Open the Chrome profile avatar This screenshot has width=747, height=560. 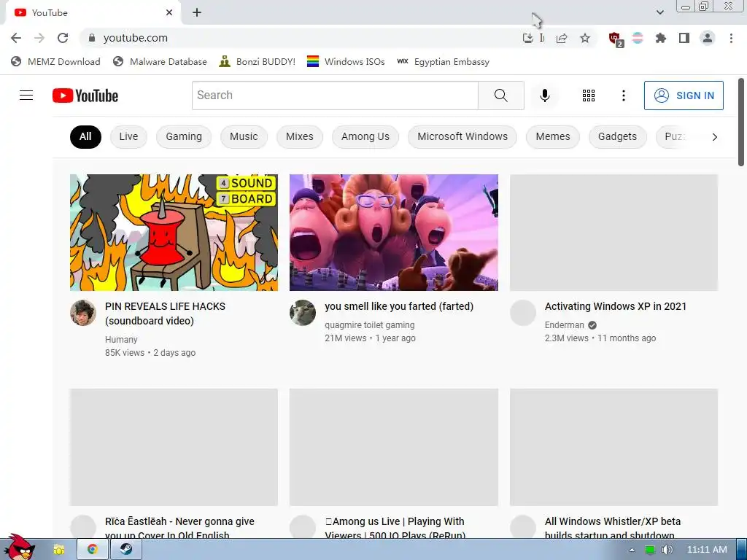pyautogui.click(x=708, y=38)
